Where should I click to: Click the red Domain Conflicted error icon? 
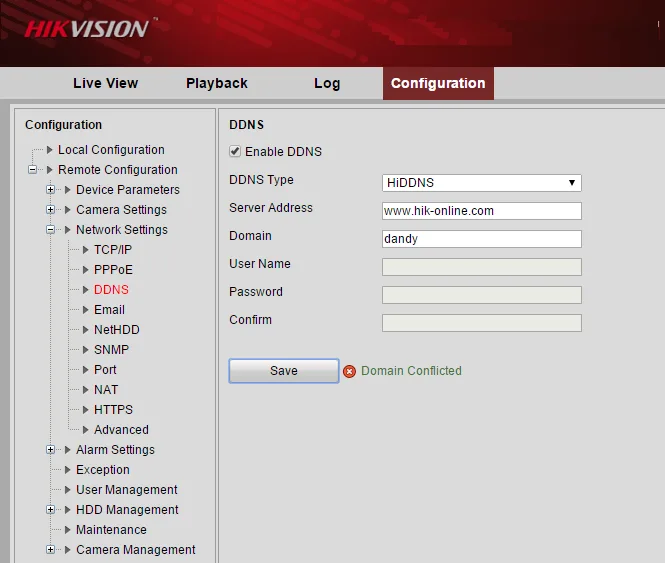tap(349, 372)
